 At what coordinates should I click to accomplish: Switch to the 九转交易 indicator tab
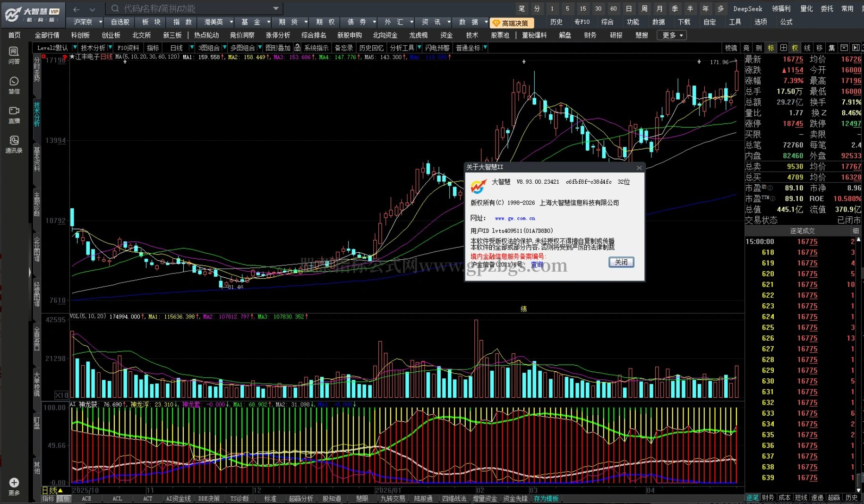tap(393, 499)
